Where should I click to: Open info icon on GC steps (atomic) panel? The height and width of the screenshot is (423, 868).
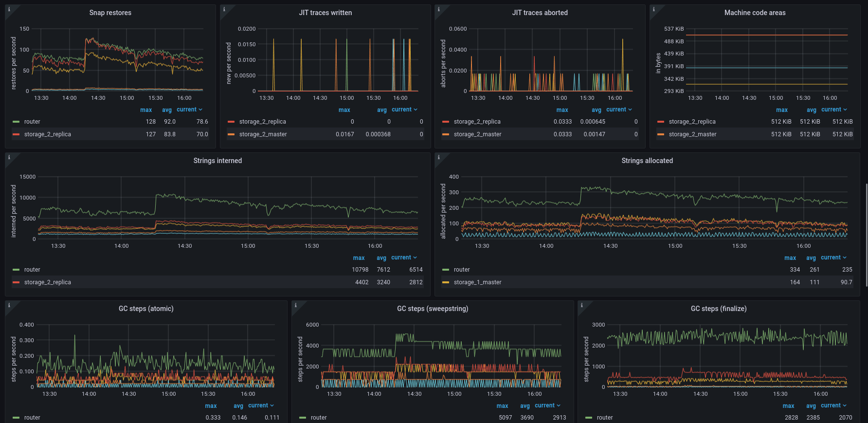(x=9, y=305)
